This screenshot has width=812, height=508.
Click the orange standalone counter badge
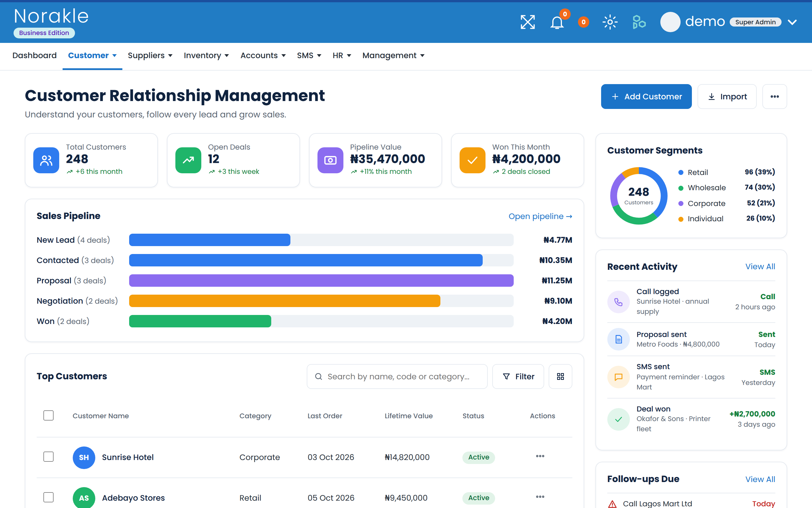pyautogui.click(x=584, y=22)
